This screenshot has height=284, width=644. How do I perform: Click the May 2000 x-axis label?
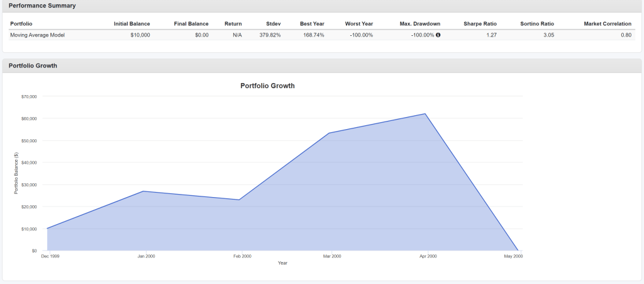point(513,256)
